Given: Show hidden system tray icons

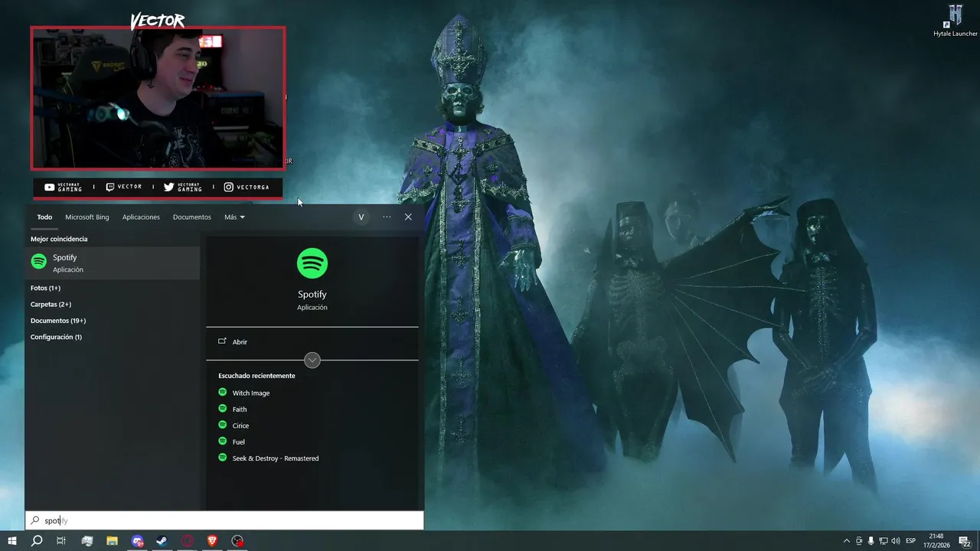Looking at the screenshot, I should coord(846,541).
